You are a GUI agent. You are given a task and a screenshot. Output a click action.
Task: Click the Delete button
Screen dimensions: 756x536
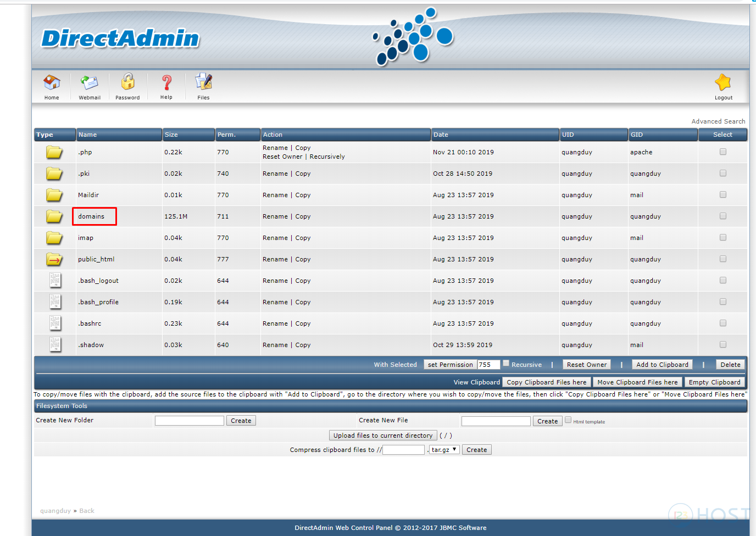point(730,365)
